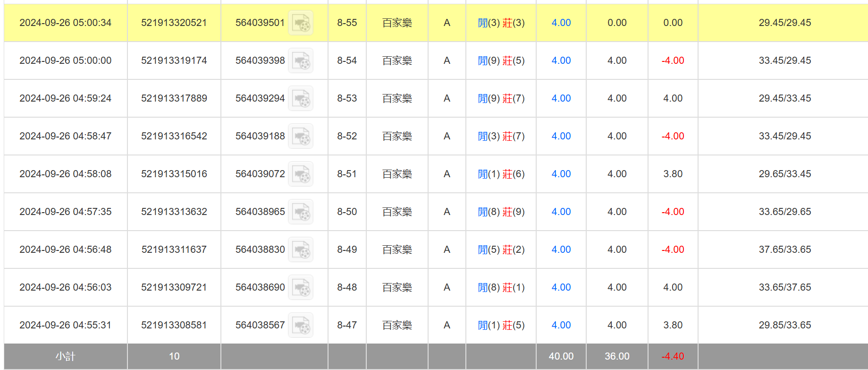868x370 pixels.
Task: Play replay icon beside 564039294
Action: pos(301,98)
